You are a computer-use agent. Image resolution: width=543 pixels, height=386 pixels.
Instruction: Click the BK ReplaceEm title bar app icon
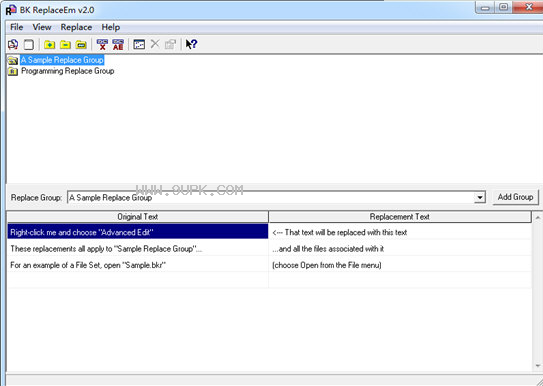pyautogui.click(x=11, y=10)
